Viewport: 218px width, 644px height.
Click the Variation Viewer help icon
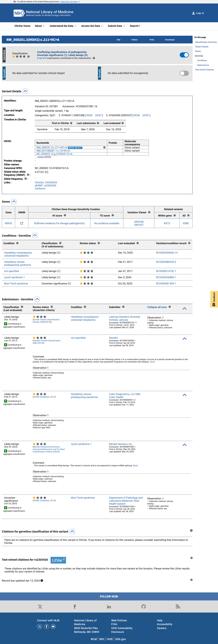(149, 212)
